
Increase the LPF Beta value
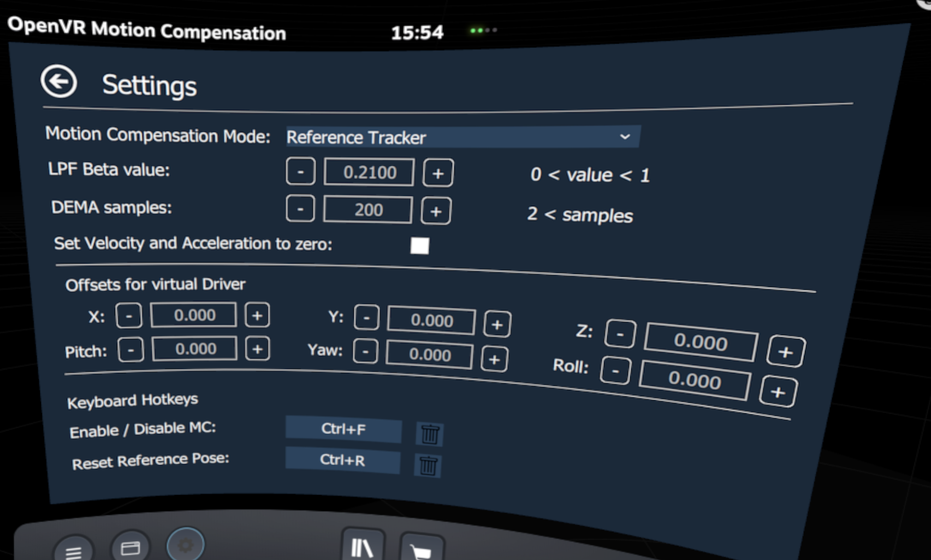coord(438,174)
